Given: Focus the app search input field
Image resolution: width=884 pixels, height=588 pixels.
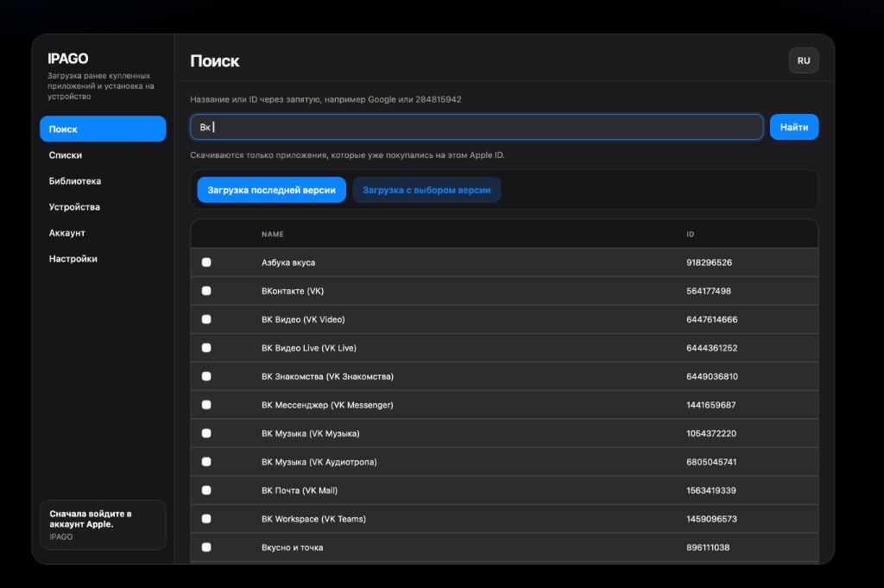Looking at the screenshot, I should [x=477, y=127].
